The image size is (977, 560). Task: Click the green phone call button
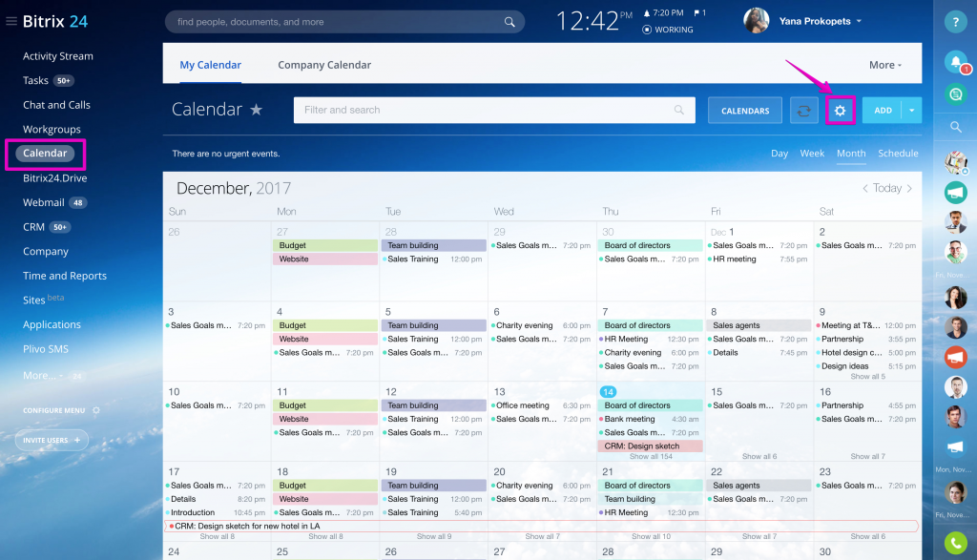click(955, 543)
